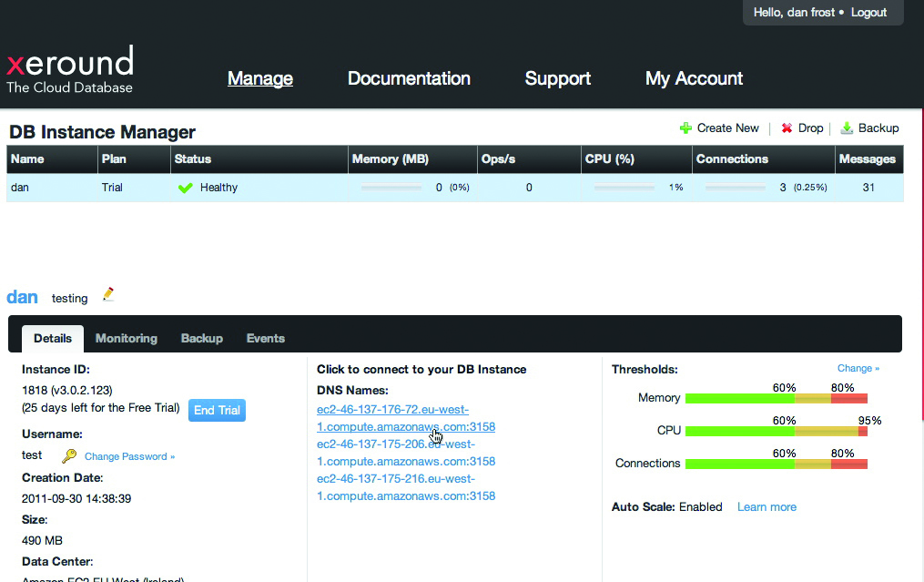Click the Hello, dan frost greeting

(794, 13)
